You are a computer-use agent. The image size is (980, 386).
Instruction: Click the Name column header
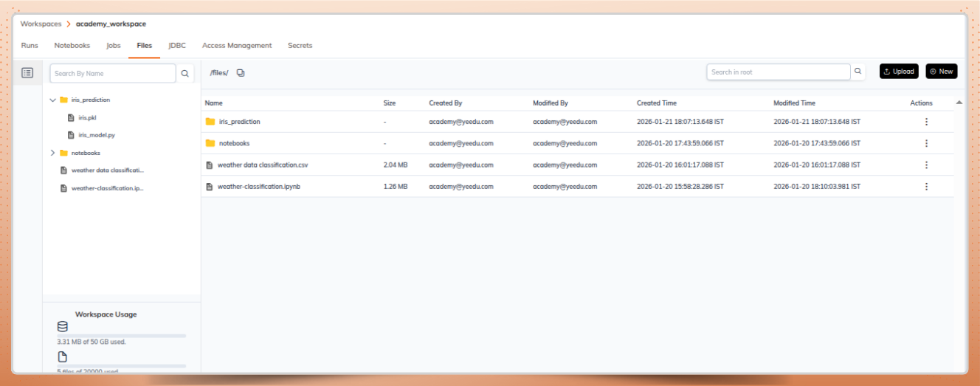pos(214,103)
